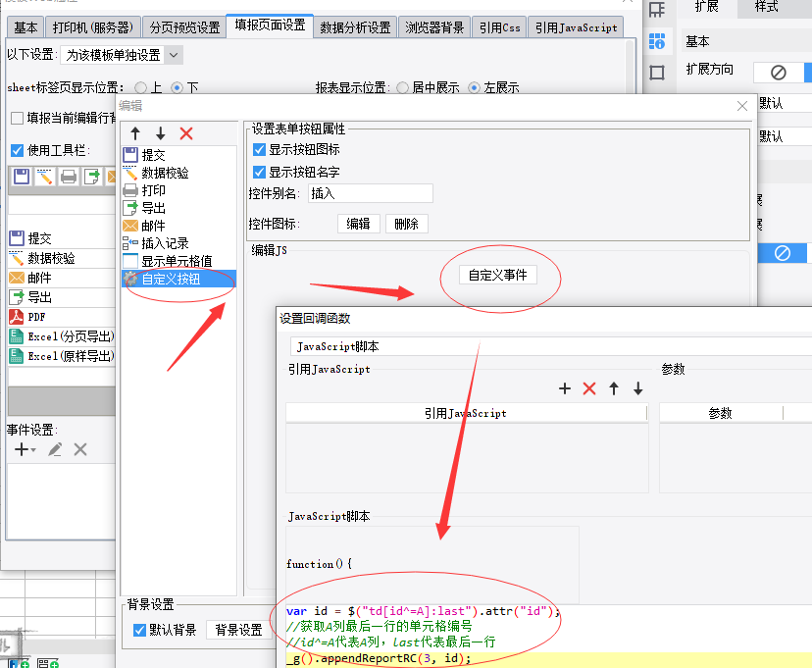Toggle 显示按钮图标 checkbox

(x=260, y=150)
